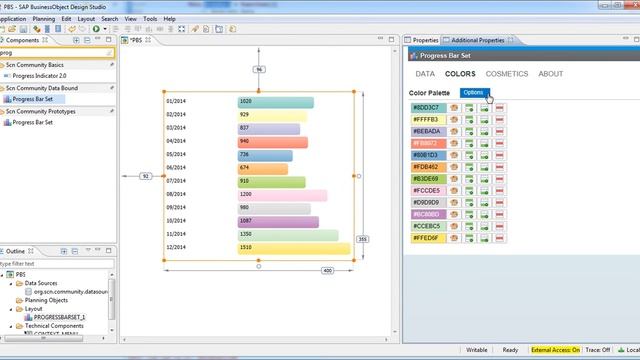Screen dimensions: 640x360
Task: Select Progress Bar Set under Data Bound
Action: tap(33, 99)
